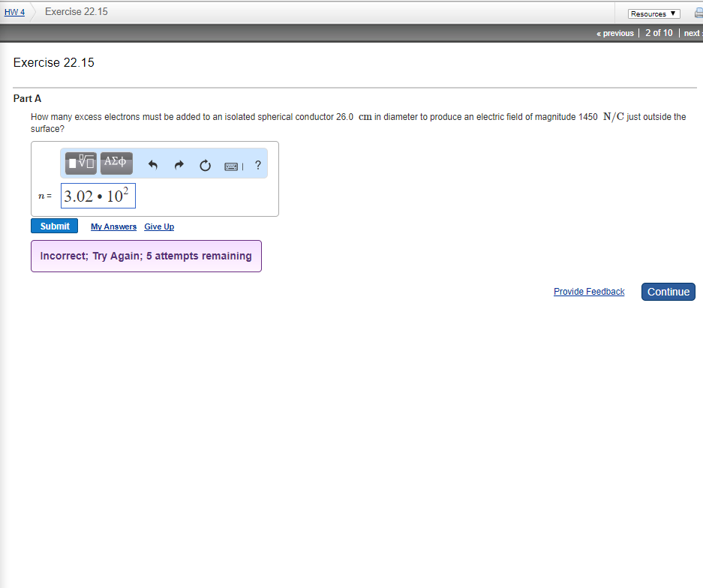Click inside the n = answer input field
This screenshot has height=588, width=703.
coord(98,196)
